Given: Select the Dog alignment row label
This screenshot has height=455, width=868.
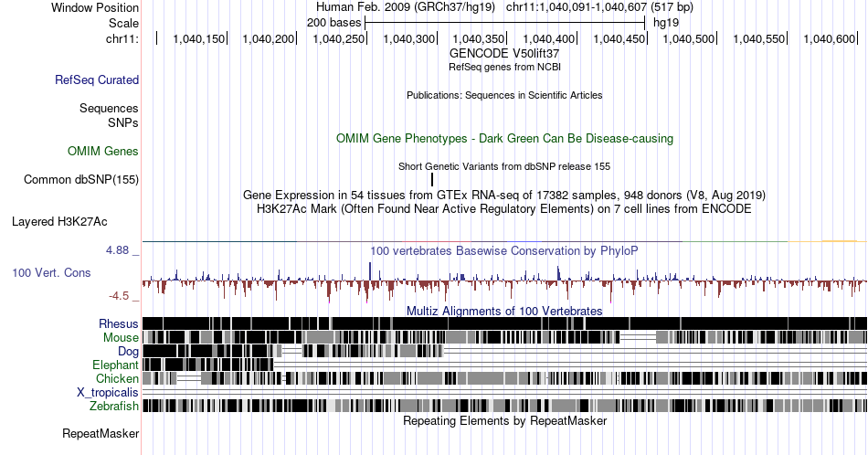Looking at the screenshot, I should pos(129,352).
